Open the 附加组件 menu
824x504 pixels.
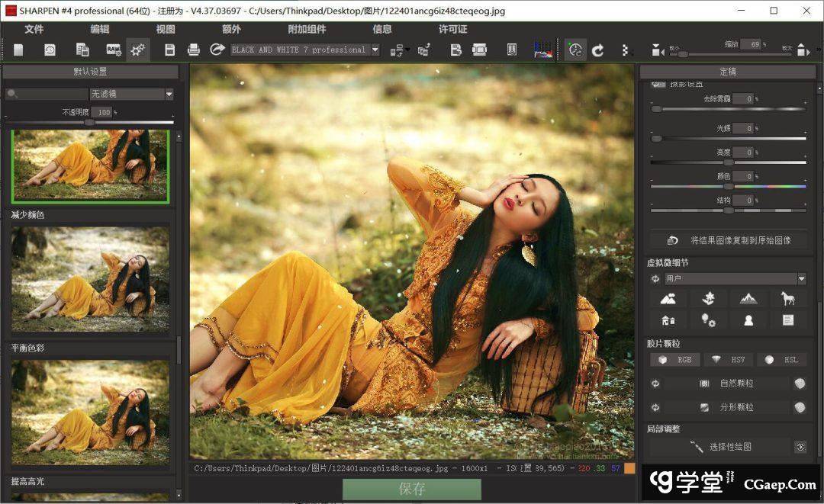coord(307,30)
